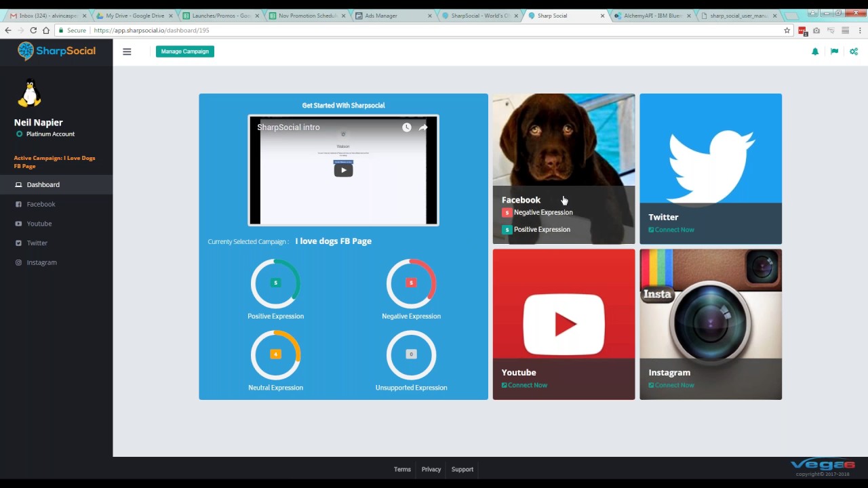
Task: Click the sidebar Instagram icon
Action: [18, 262]
